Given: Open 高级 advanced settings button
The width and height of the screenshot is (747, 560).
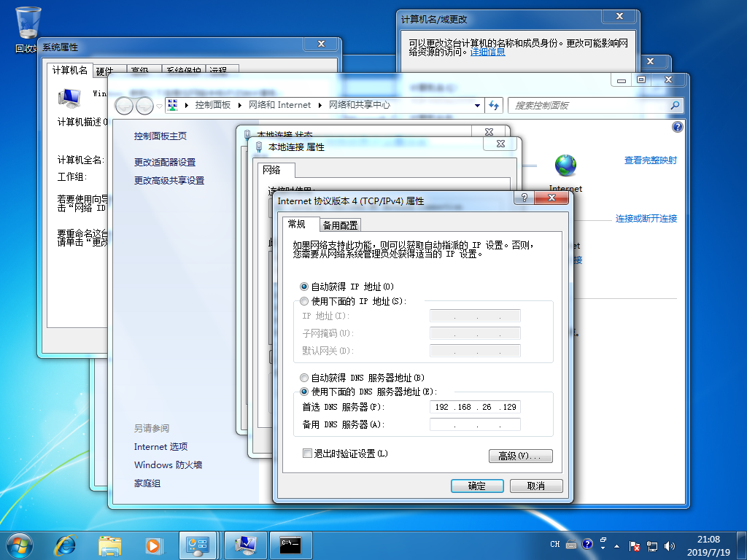Looking at the screenshot, I should 520,456.
